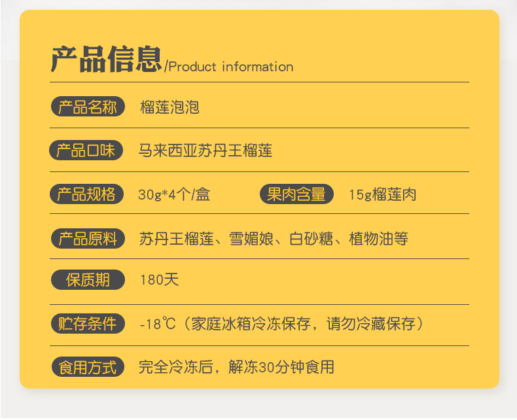Select the 果肉含量 label badge
Image resolution: width=517 pixels, height=420 pixels.
click(x=296, y=194)
